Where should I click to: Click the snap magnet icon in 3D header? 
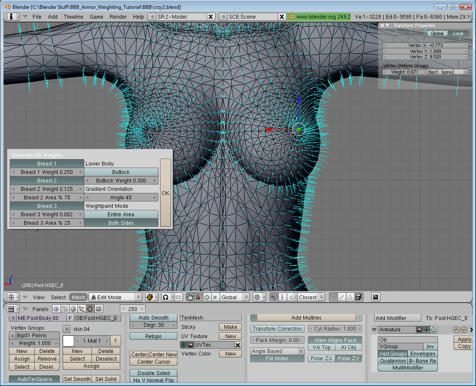pyautogui.click(x=274, y=297)
